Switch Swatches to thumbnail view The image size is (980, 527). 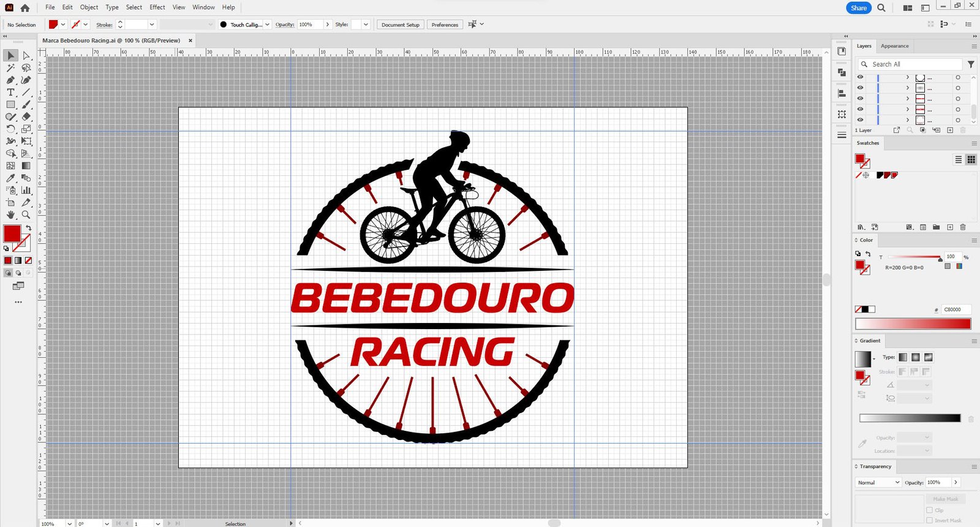[971, 159]
